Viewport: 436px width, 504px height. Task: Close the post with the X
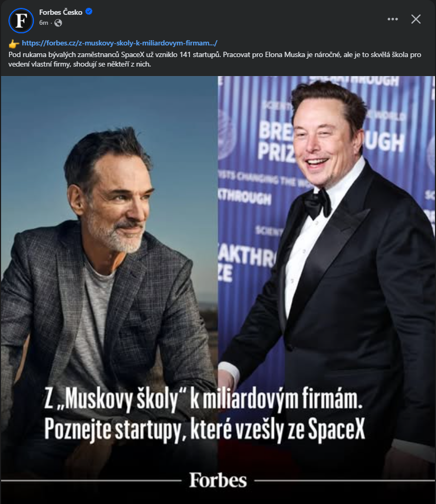pos(416,20)
